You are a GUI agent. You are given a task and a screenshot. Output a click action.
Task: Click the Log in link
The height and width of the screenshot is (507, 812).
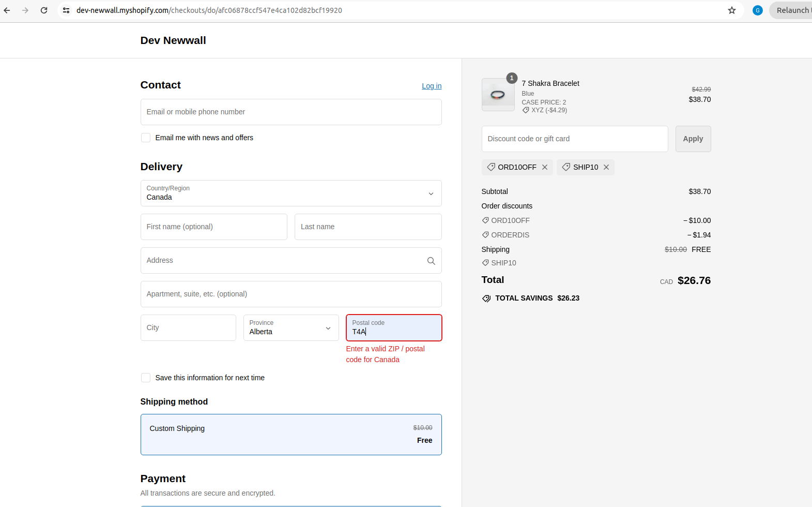click(x=431, y=86)
